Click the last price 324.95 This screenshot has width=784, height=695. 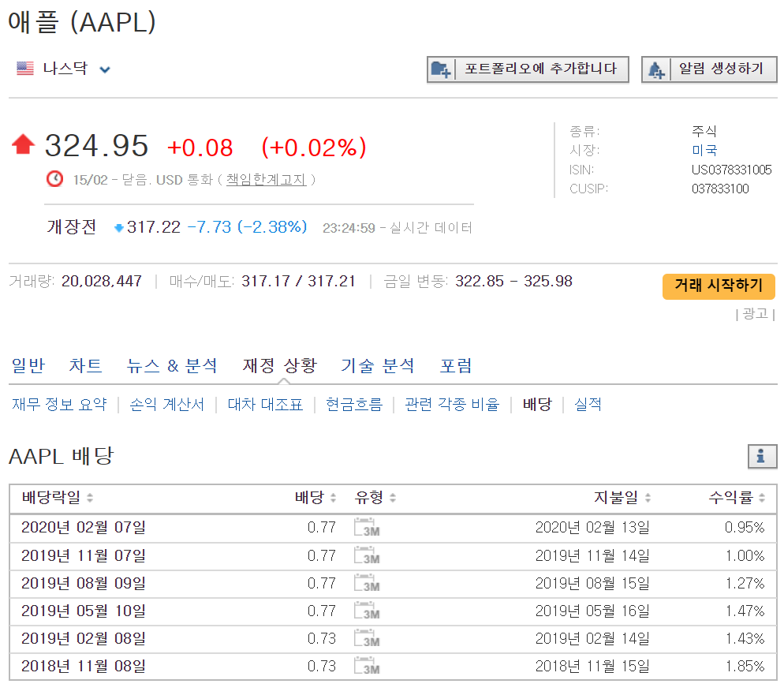[x=96, y=145]
